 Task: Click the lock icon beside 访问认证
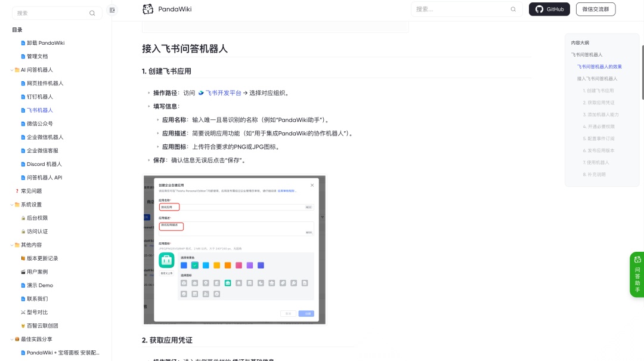point(23,232)
